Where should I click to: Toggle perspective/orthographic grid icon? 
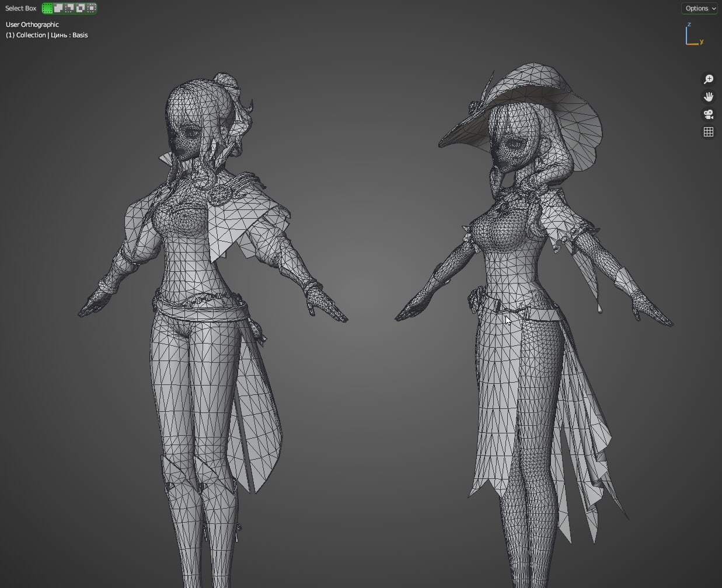click(x=709, y=132)
